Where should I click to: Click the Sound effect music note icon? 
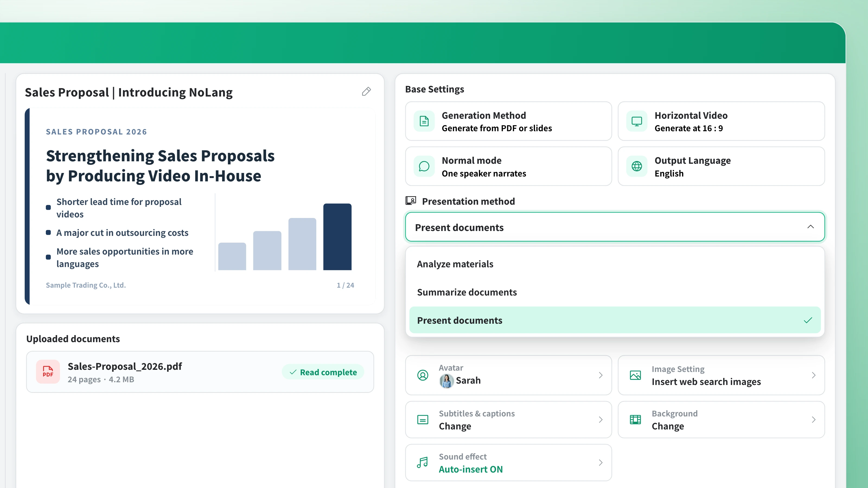click(x=423, y=463)
